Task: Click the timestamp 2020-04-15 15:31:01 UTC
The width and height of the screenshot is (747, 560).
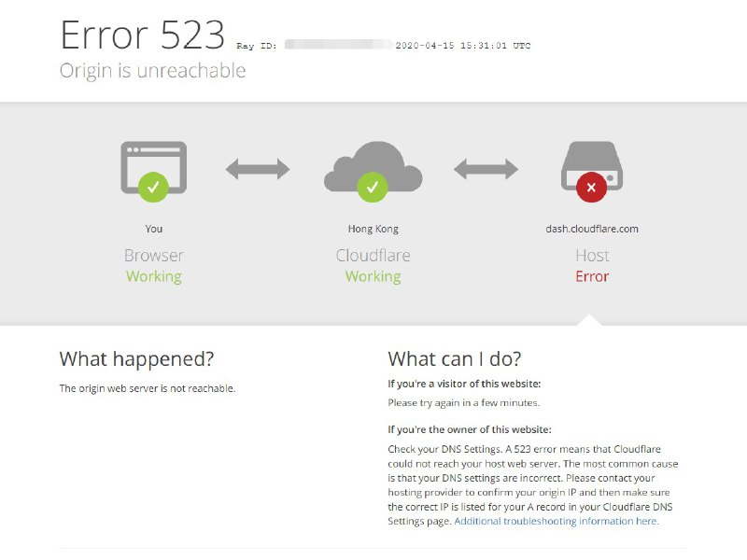Action: tap(463, 46)
